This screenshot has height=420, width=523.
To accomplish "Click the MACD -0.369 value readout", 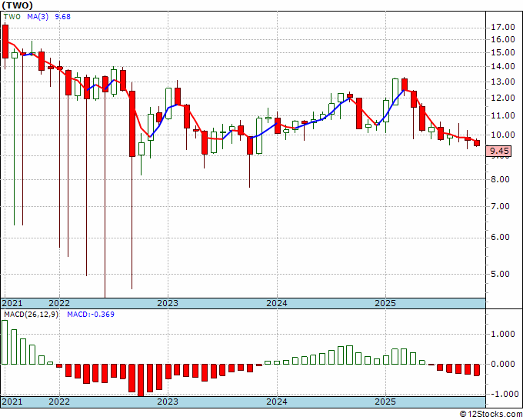I will tap(91, 315).
